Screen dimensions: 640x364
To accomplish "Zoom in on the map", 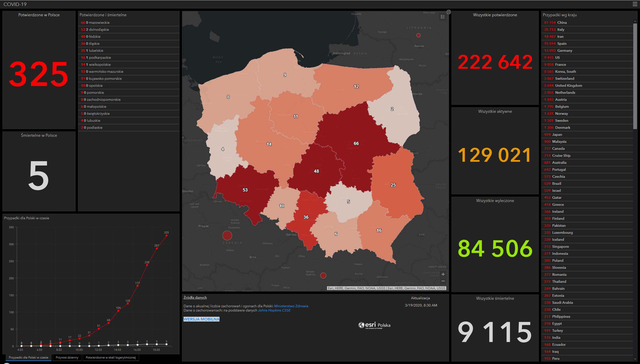I will (x=443, y=274).
